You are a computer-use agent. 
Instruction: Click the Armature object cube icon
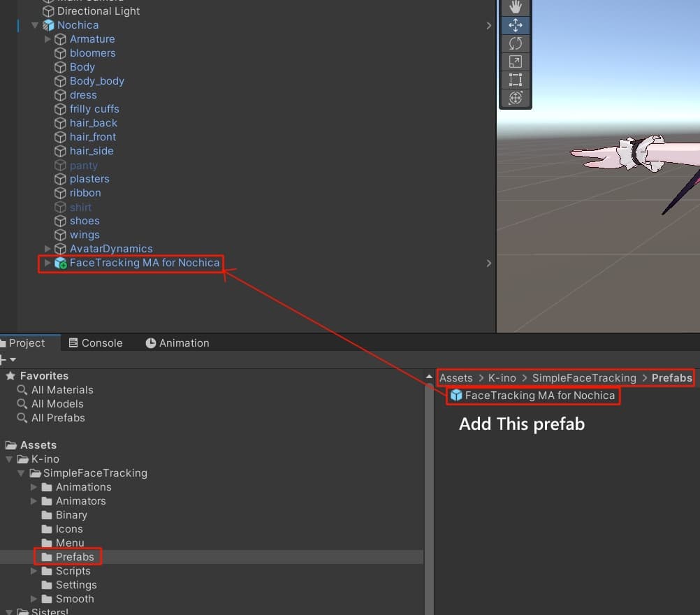point(60,39)
